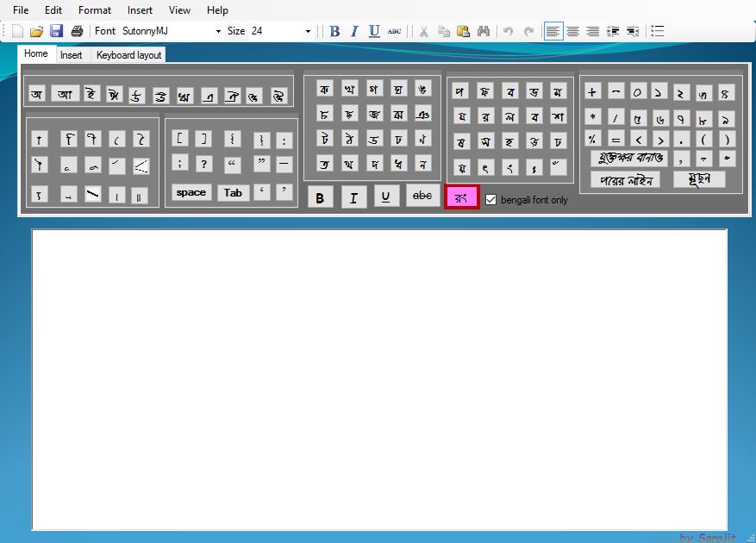Click the পরের লাইন button
The height and width of the screenshot is (543, 756).
(x=626, y=180)
